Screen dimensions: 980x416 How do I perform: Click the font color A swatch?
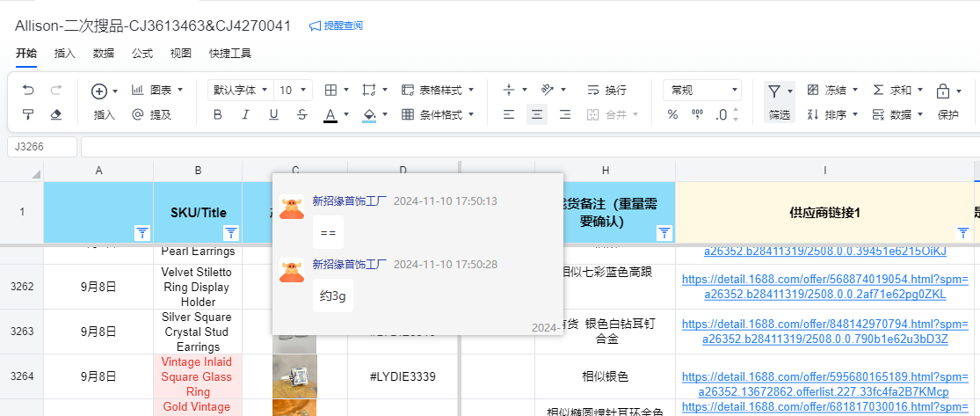click(x=330, y=114)
